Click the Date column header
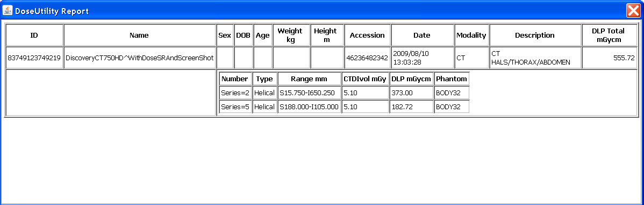 click(x=422, y=36)
